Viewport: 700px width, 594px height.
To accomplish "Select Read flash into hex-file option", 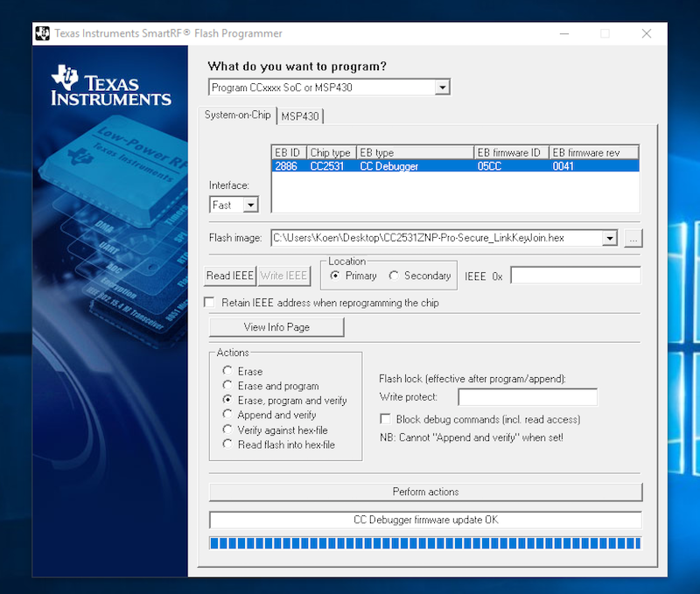I will point(228,444).
